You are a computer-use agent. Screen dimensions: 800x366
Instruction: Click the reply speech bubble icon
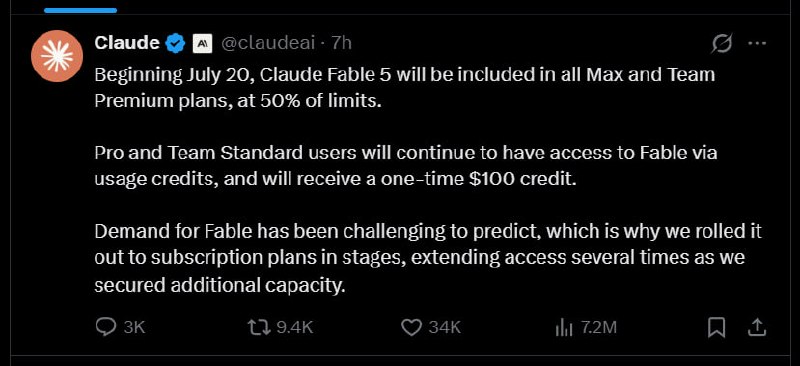tap(106, 327)
